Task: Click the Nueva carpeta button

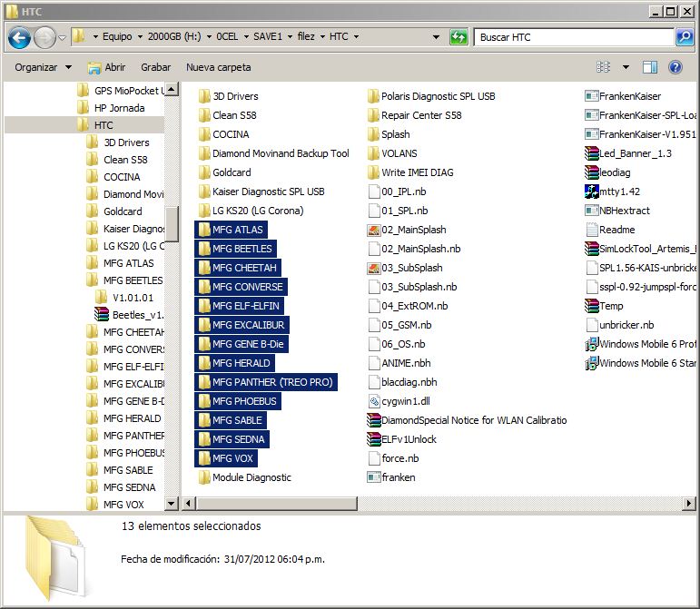Action: pos(218,67)
